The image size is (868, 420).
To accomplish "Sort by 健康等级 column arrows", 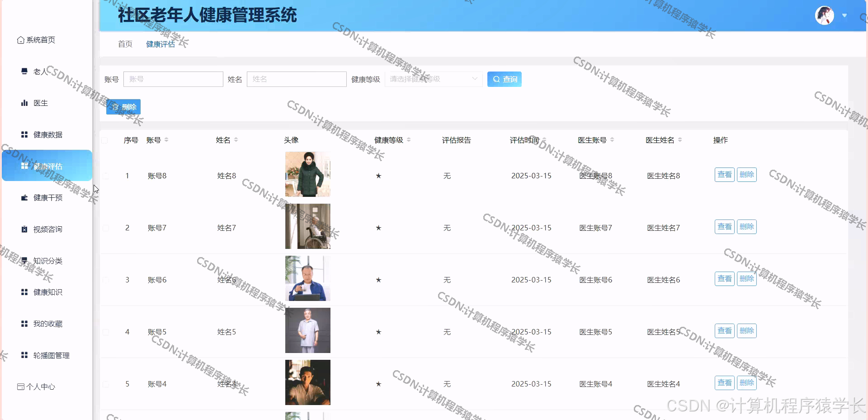I will coord(409,140).
